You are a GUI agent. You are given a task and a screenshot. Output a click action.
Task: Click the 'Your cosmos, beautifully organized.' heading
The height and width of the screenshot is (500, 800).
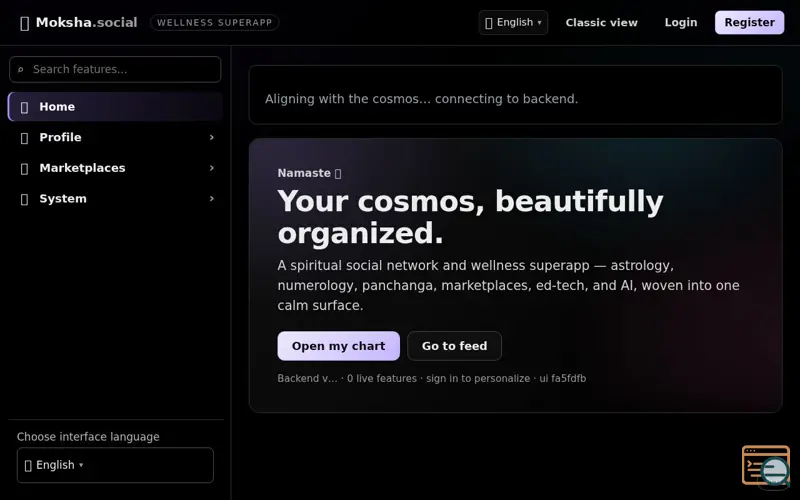tap(470, 217)
